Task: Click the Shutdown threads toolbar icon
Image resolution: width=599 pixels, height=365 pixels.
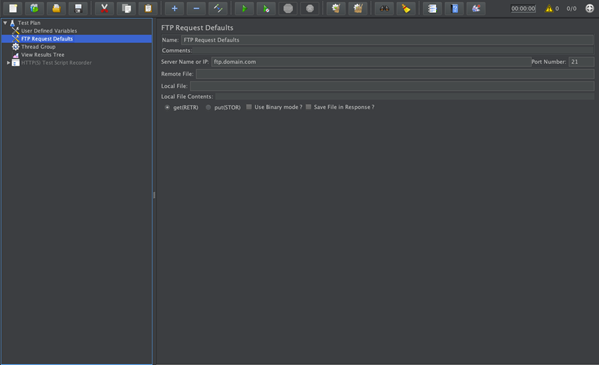Action: 310,8
